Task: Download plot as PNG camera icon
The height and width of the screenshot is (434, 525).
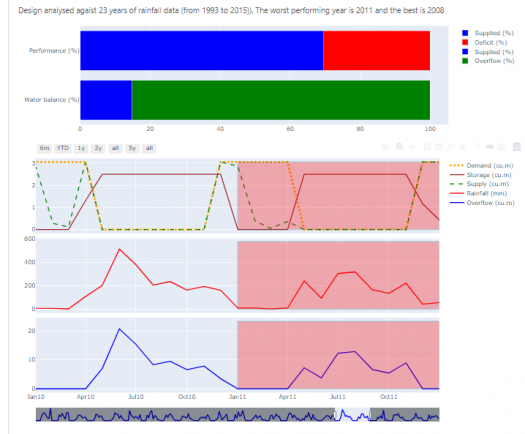Action: 385,147
